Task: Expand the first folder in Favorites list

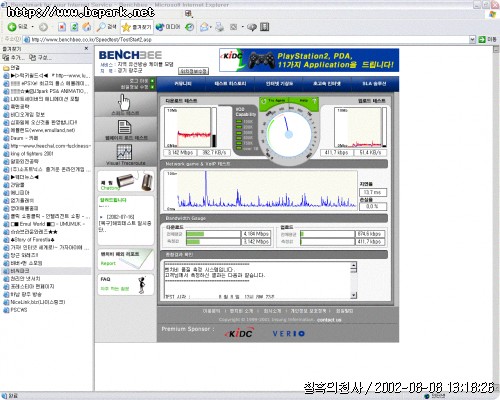Action: (11, 68)
